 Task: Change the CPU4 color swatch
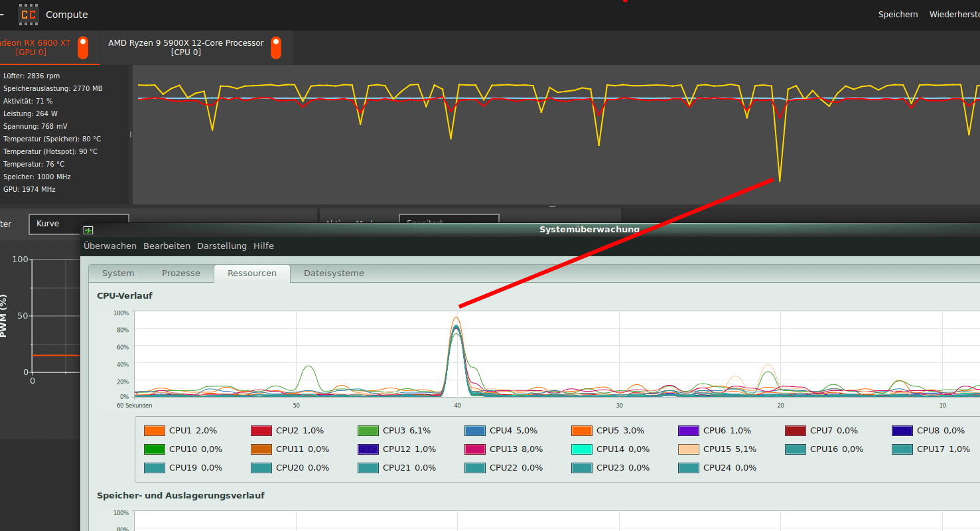click(475, 431)
